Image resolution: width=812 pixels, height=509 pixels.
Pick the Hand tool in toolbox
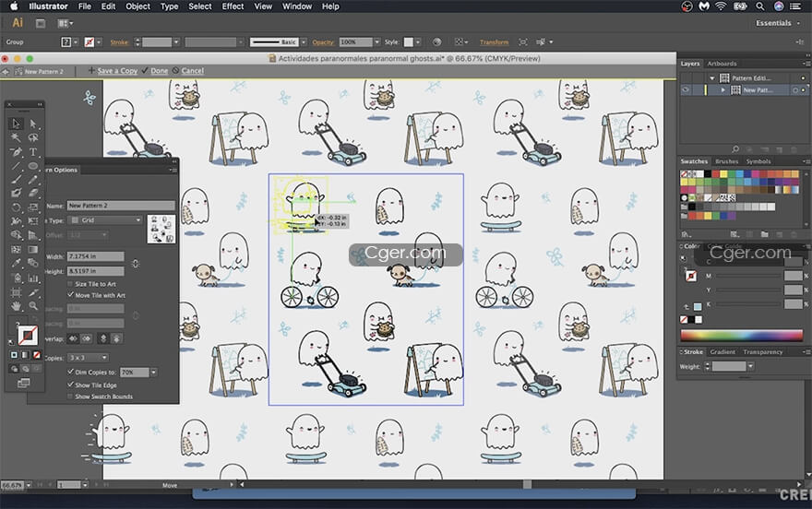(16, 305)
